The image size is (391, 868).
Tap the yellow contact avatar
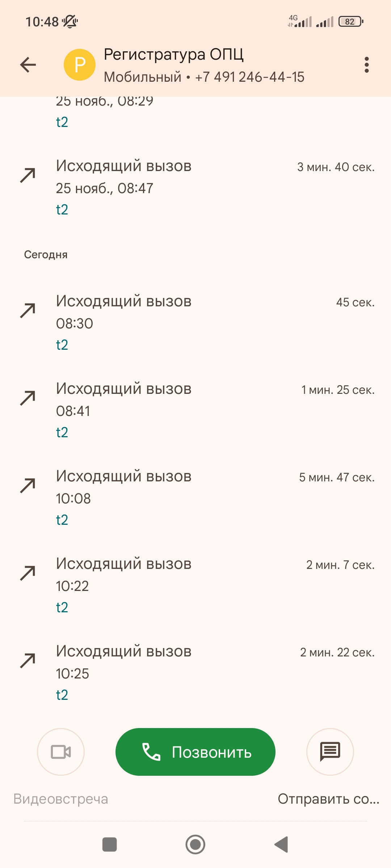coord(80,65)
